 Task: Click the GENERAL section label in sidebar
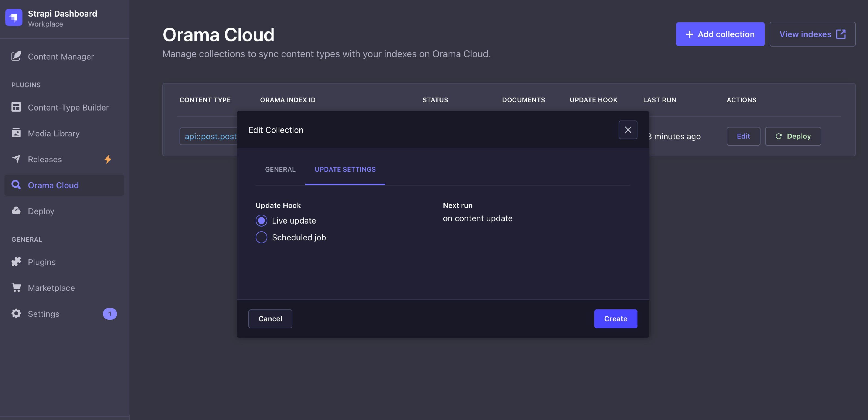click(x=27, y=239)
